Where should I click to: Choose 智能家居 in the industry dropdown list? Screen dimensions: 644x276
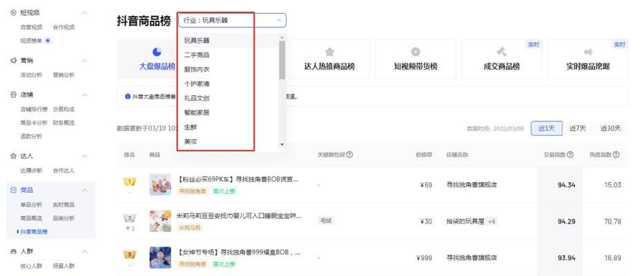[x=228, y=112]
